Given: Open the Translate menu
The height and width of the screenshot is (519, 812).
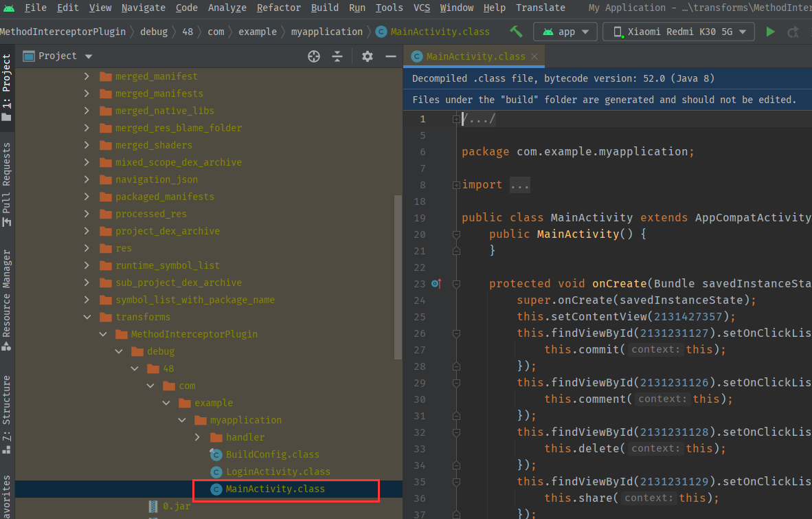Looking at the screenshot, I should [540, 8].
